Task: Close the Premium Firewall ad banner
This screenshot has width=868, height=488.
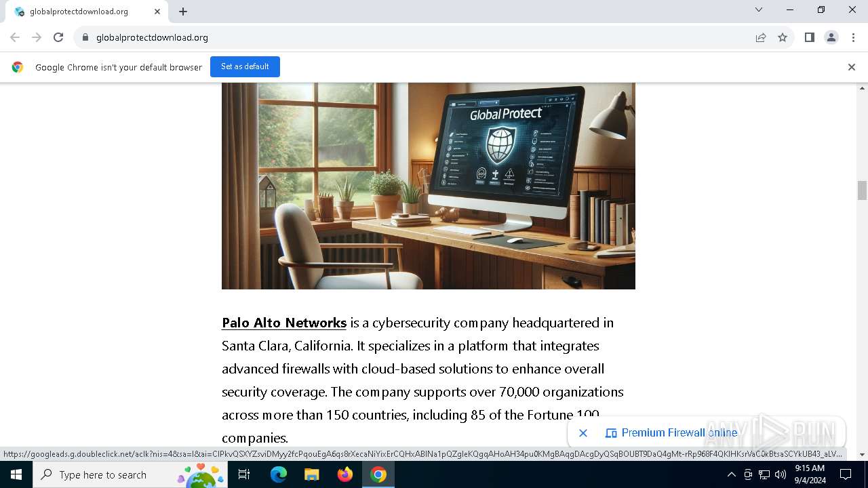Action: (x=583, y=432)
